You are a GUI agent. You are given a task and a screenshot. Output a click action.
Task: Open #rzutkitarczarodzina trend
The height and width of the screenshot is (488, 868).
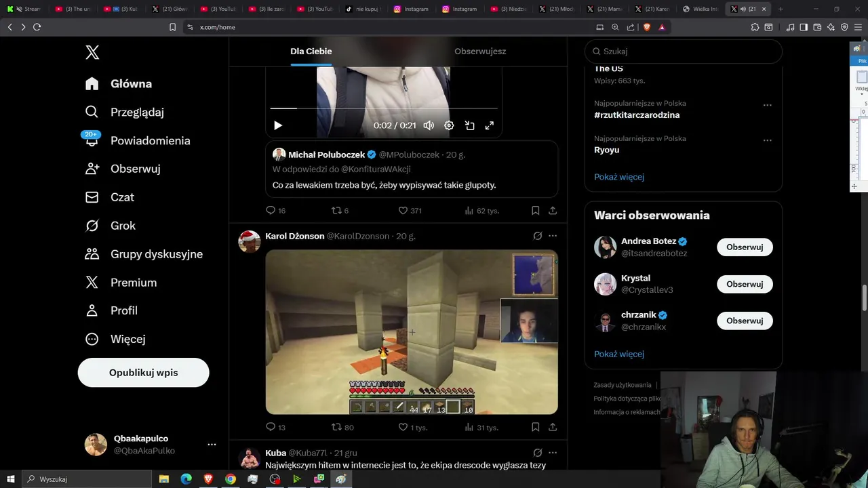[x=637, y=115]
